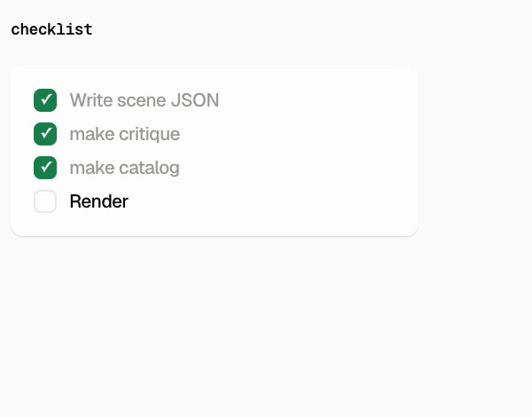Click the white checkmark beside make critique
Image resolution: width=532 pixels, height=417 pixels.
pyautogui.click(x=46, y=133)
